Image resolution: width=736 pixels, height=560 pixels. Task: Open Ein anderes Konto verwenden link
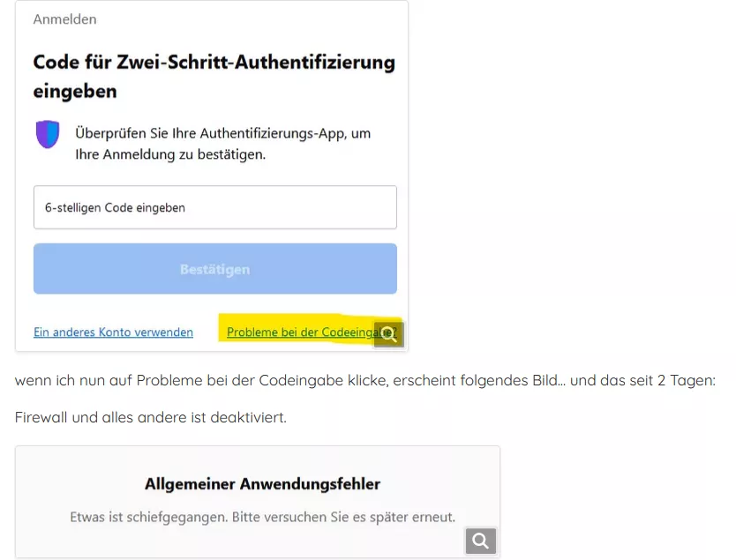pos(113,332)
